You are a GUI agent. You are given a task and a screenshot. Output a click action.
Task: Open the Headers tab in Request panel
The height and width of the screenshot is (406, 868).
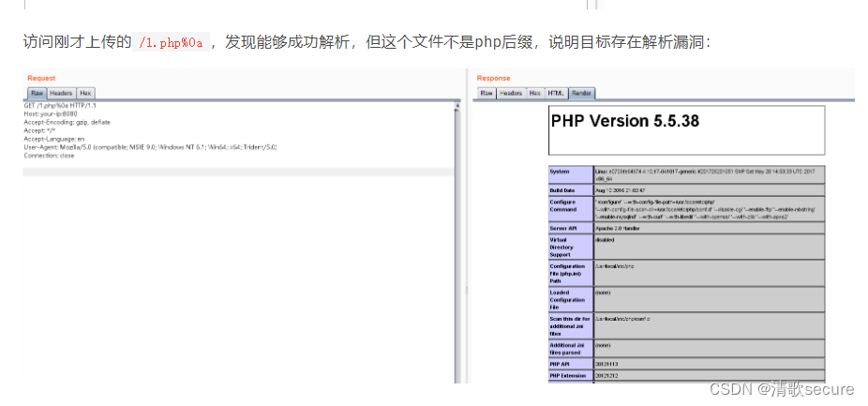coord(61,93)
